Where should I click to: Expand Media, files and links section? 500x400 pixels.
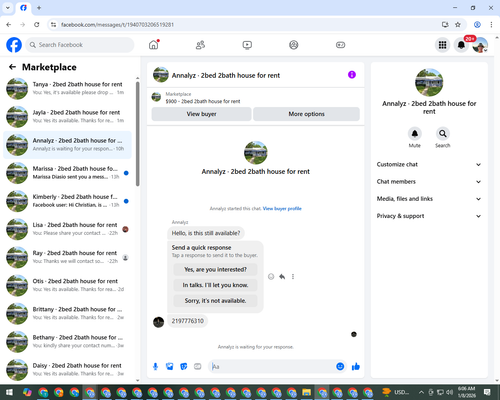point(429,199)
